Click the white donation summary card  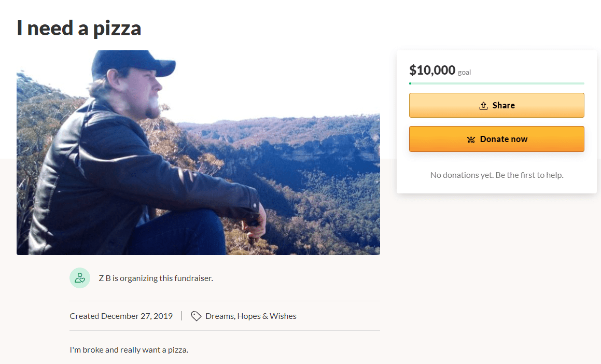point(496,122)
